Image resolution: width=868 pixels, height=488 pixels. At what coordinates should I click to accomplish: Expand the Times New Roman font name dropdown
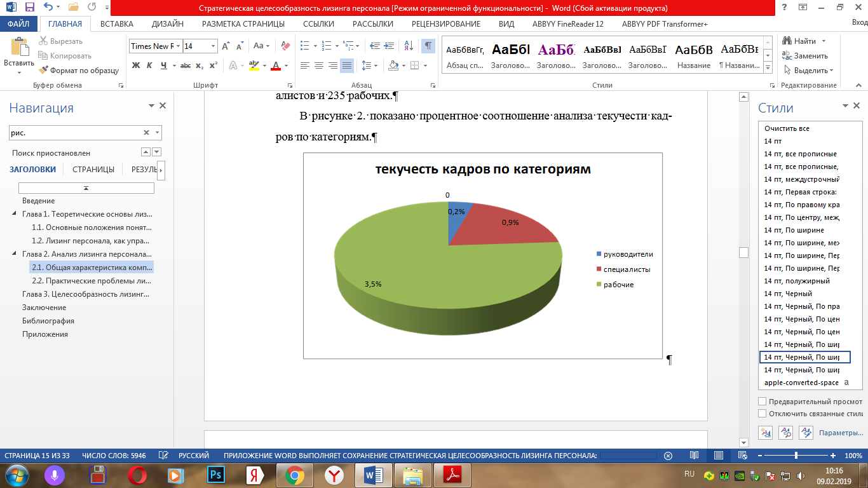tap(179, 46)
